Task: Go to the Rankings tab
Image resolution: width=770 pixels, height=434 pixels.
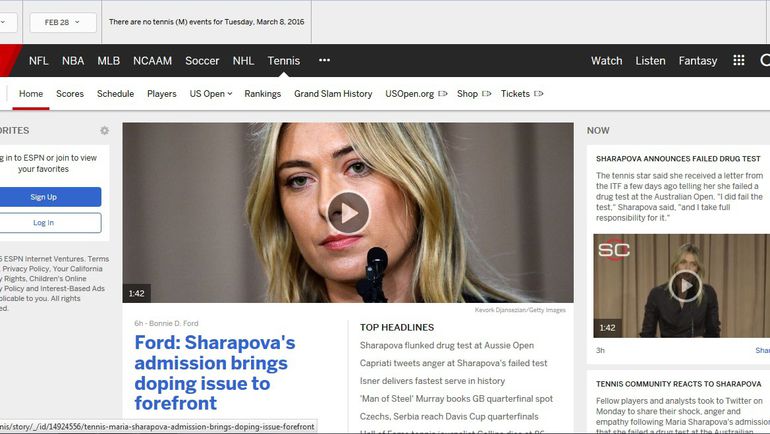Action: pyautogui.click(x=262, y=94)
